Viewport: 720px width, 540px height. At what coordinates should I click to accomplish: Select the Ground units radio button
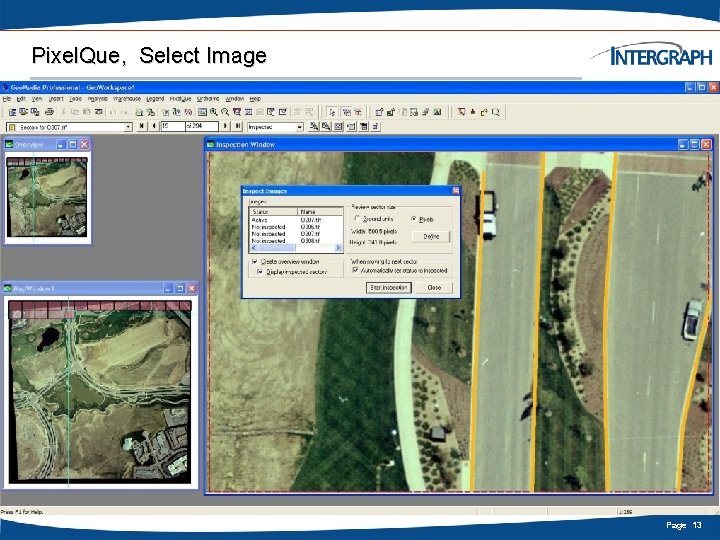click(x=357, y=219)
